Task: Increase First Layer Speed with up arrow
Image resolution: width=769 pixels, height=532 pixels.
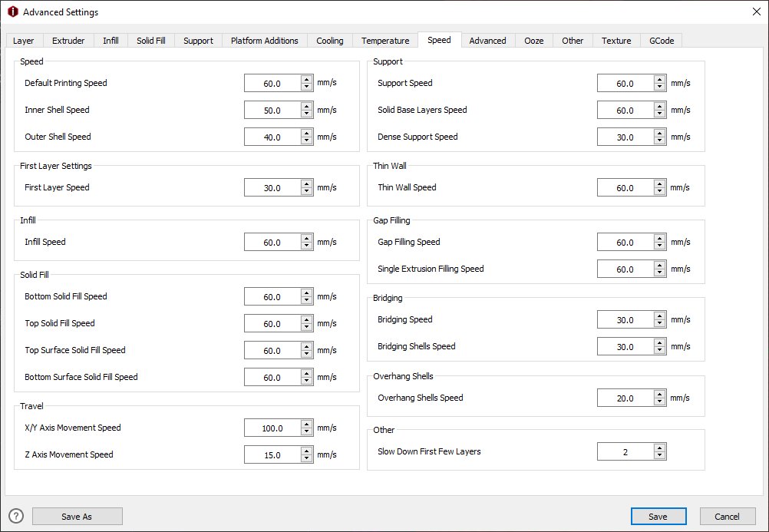Action: [x=307, y=183]
